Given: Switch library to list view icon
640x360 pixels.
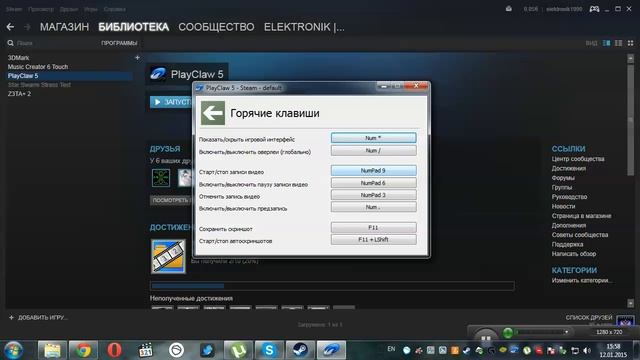Looking at the screenshot, I should (618, 43).
